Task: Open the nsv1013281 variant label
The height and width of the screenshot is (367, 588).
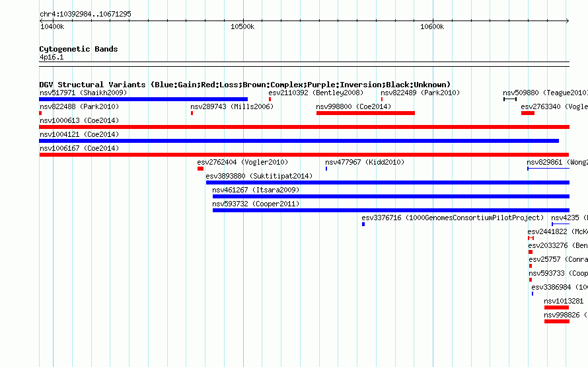Action: (564, 301)
